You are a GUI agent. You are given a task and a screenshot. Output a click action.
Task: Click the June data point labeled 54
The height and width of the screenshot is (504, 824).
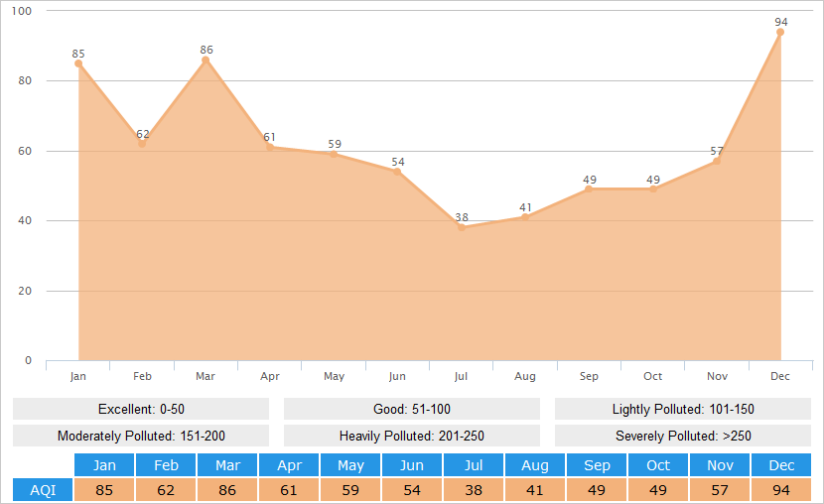pyautogui.click(x=397, y=172)
